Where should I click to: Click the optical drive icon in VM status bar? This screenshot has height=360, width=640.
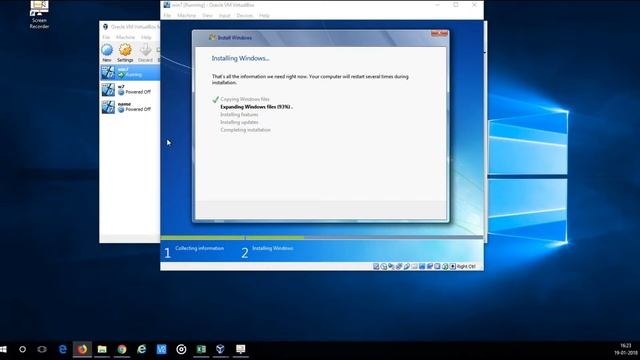(384, 267)
